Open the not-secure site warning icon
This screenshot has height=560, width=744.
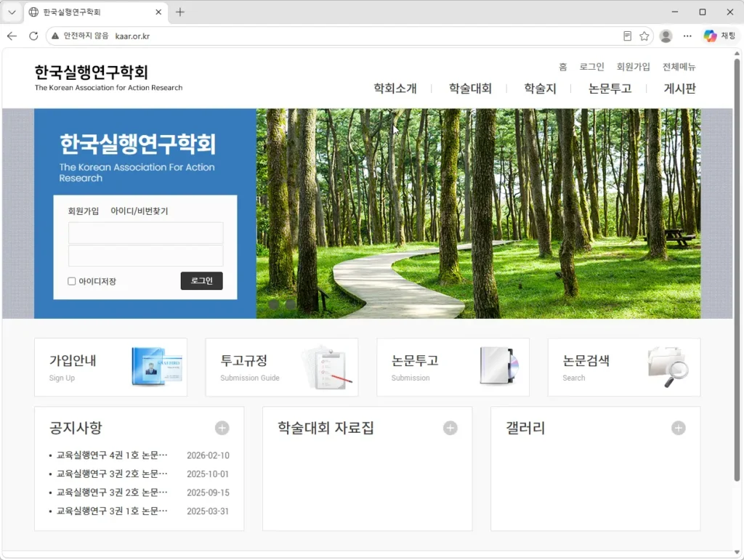pos(55,36)
